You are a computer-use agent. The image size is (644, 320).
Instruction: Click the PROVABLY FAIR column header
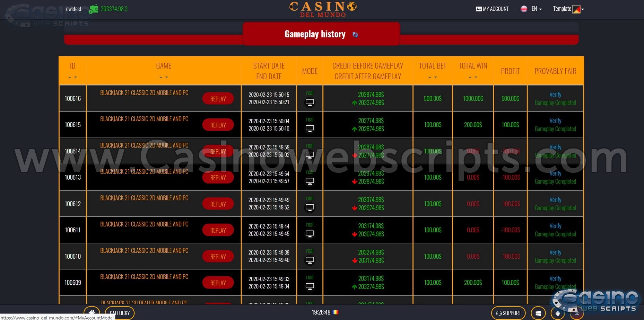pos(555,71)
